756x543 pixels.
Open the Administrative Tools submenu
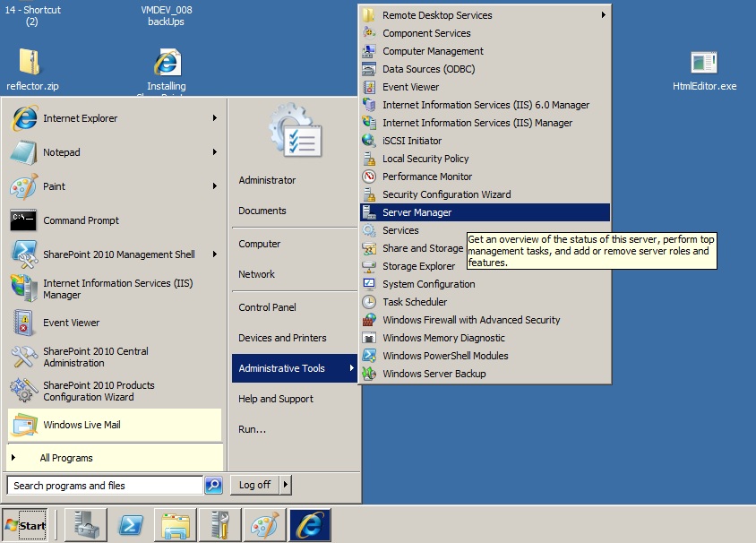coord(294,368)
